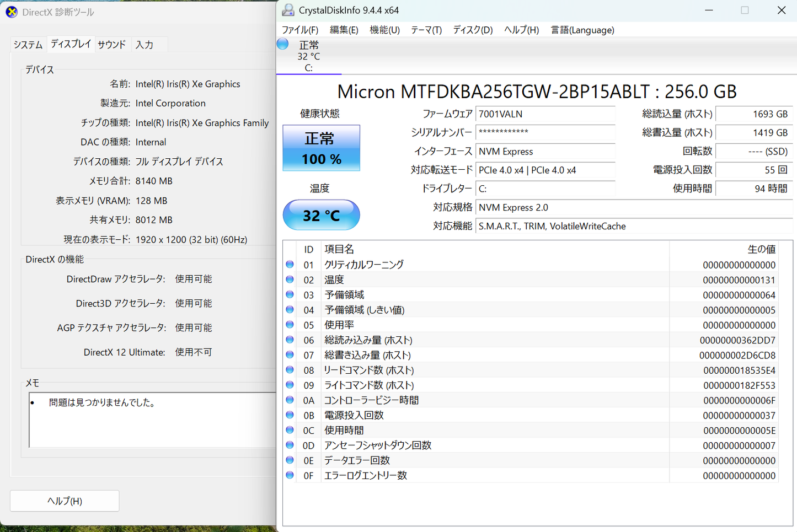
Task: Click status orb for アンセーフシャットダウン回数 row
Action: tap(290, 445)
